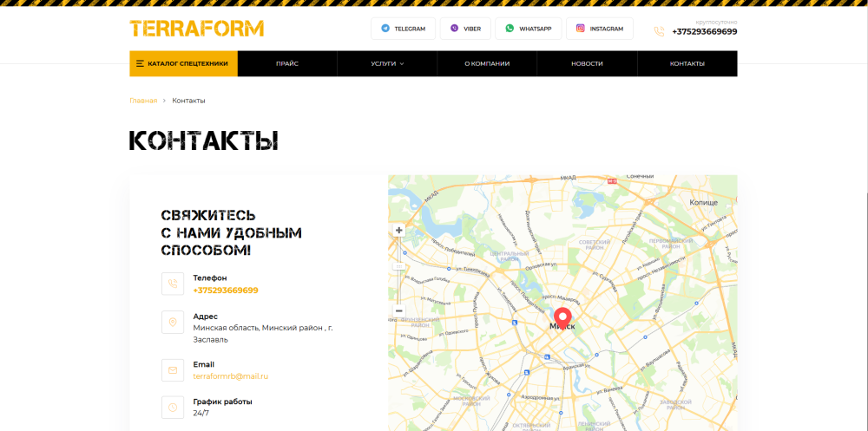Image resolution: width=868 pixels, height=431 pixels.
Task: Click the WhatsApp icon in header
Action: pos(510,29)
